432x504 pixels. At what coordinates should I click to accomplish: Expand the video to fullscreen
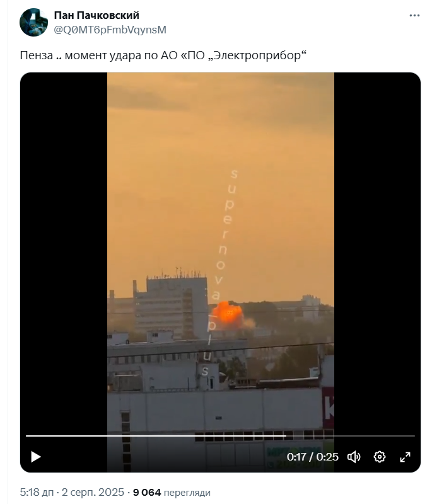coord(405,456)
